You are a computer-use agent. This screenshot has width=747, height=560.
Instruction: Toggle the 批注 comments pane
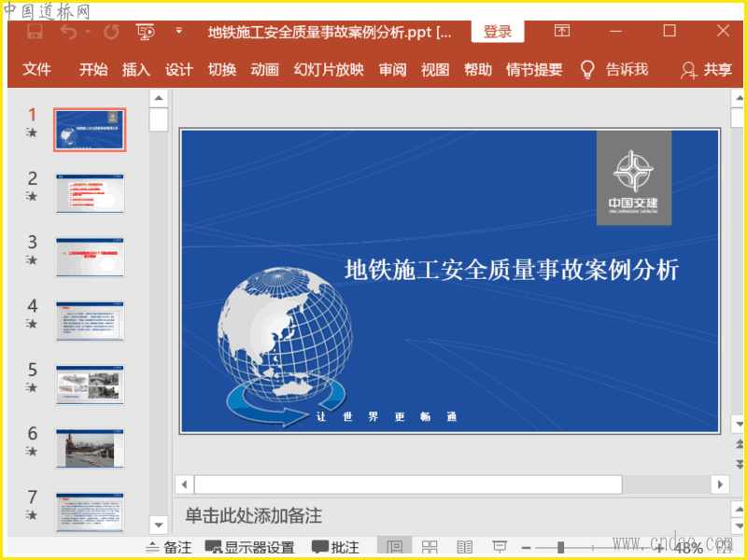(335, 548)
